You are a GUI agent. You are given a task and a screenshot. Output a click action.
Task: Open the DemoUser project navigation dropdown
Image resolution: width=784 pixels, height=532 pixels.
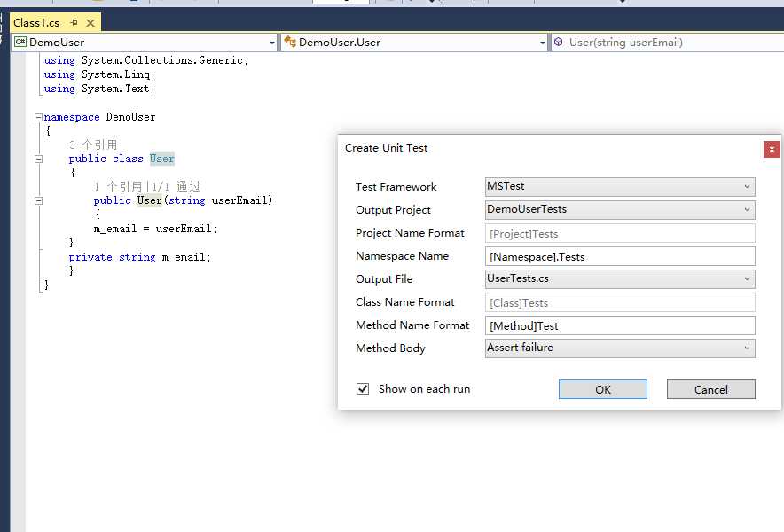145,43
